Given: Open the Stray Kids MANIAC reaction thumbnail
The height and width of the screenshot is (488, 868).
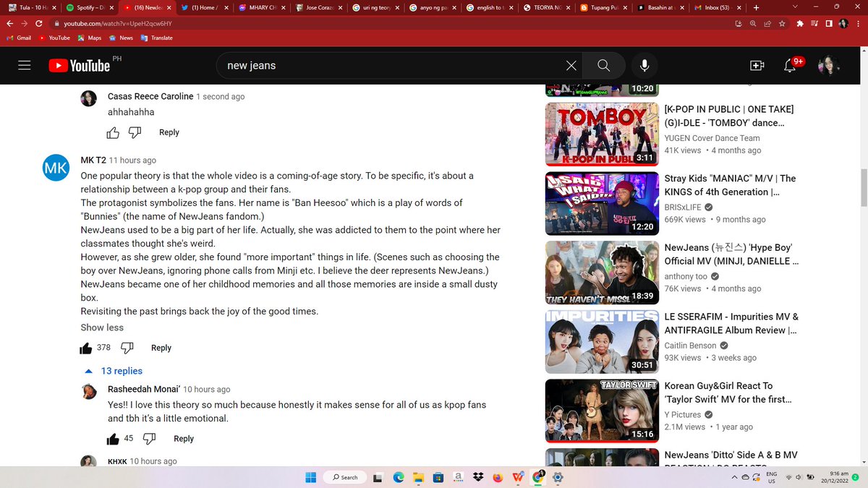Looking at the screenshot, I should (x=601, y=203).
